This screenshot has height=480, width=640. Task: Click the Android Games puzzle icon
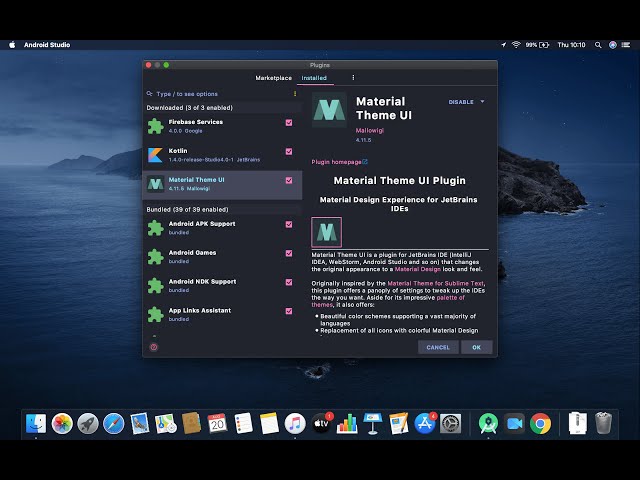[156, 257]
